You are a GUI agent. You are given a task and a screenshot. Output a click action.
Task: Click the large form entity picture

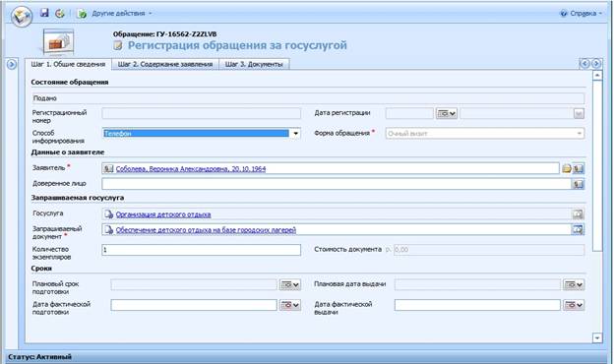[58, 42]
